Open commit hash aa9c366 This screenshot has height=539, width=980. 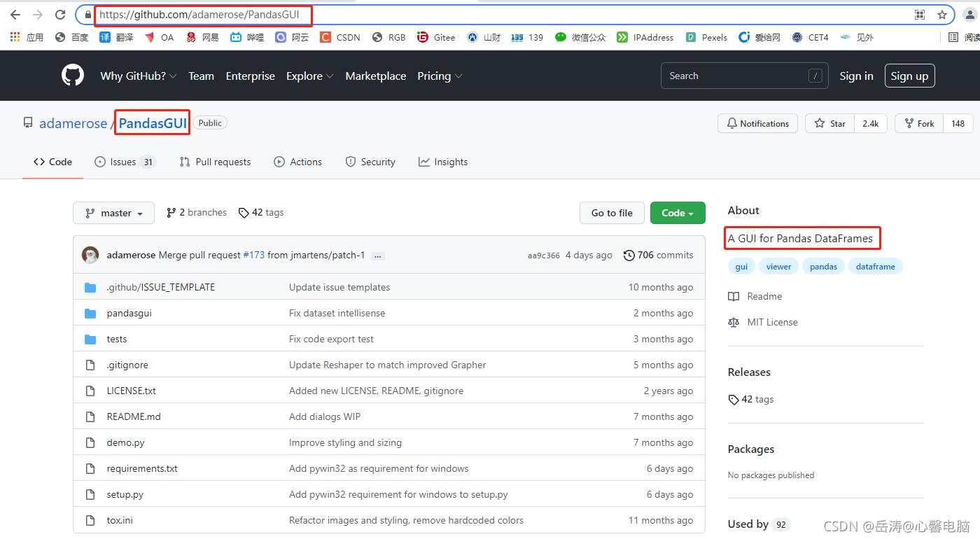click(x=544, y=255)
